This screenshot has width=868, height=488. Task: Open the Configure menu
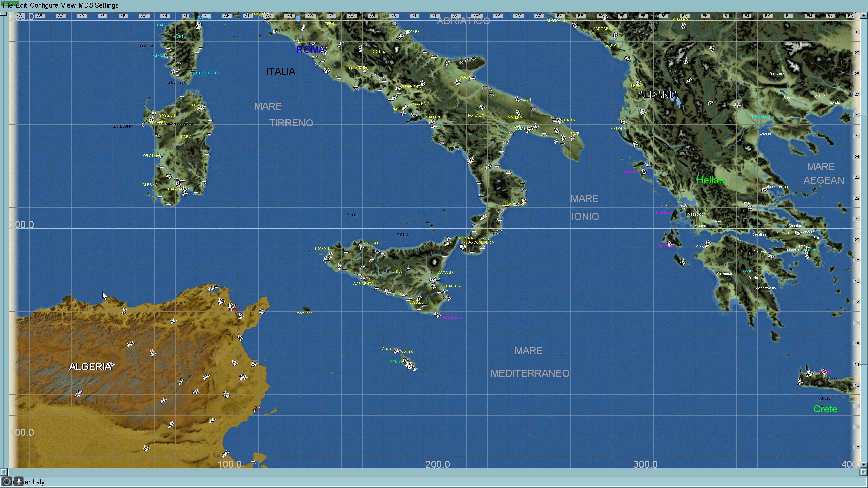tap(44, 5)
